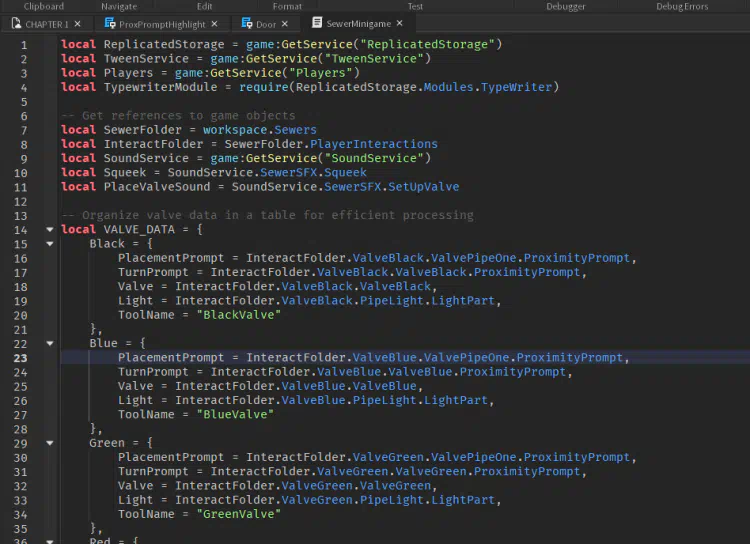The image size is (750, 544).
Task: Click the "Players" string on line 3
Action: point(320,73)
